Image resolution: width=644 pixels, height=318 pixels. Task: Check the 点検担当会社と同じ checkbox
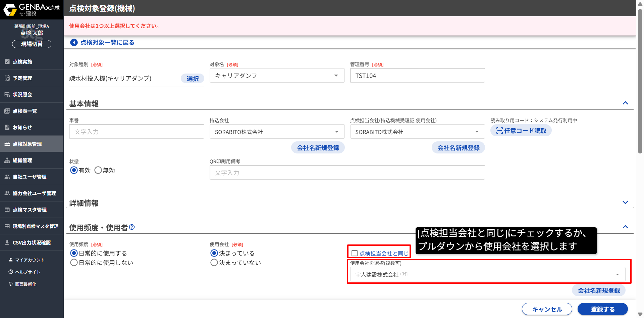point(355,253)
